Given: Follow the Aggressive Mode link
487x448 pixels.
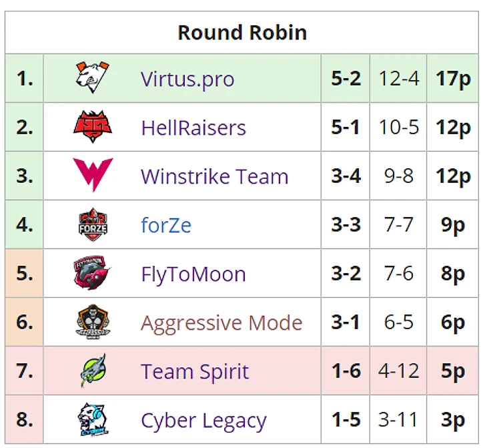Looking at the screenshot, I should pos(221,323).
